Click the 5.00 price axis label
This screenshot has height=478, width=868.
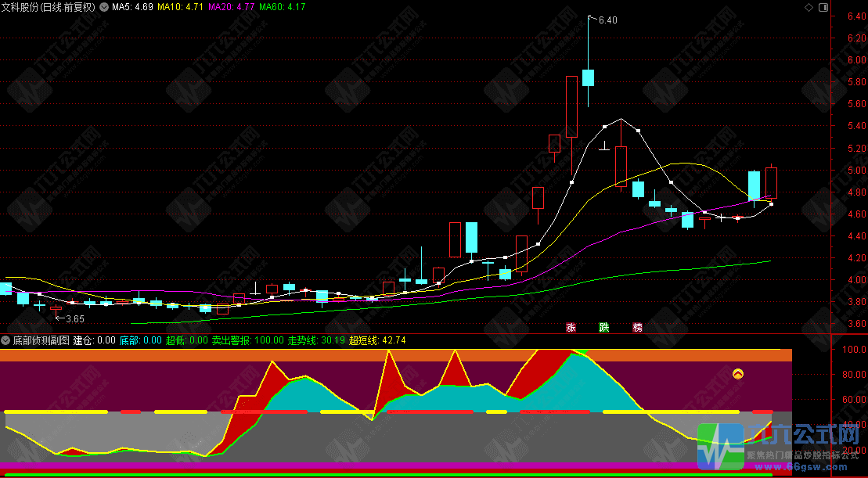tap(856, 171)
